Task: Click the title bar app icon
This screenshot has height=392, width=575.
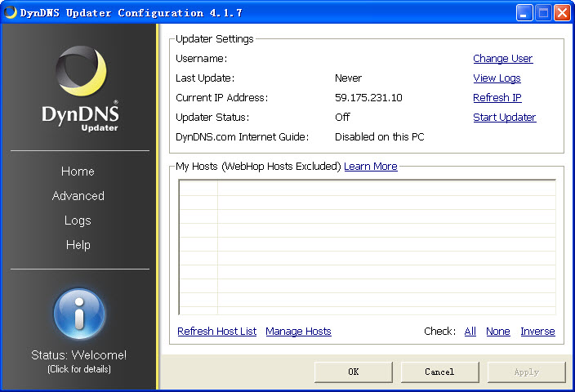Action: click(11, 12)
